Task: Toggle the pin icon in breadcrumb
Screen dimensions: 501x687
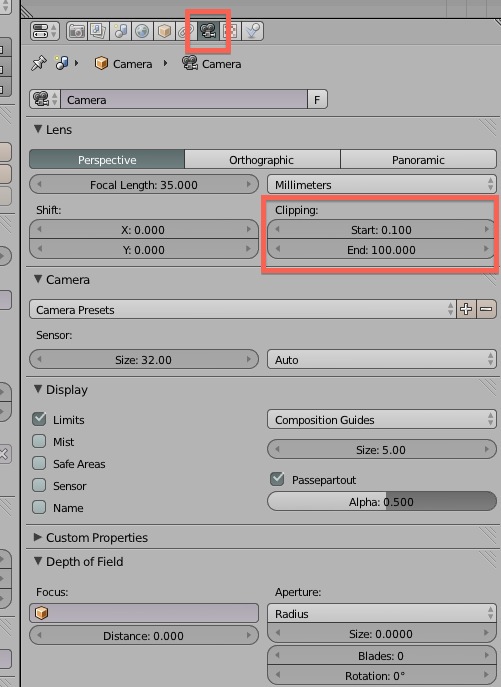Action: [39, 63]
